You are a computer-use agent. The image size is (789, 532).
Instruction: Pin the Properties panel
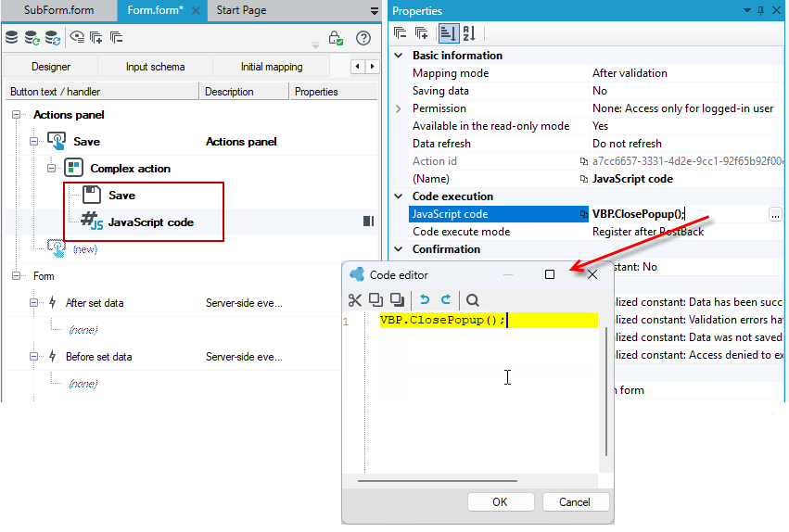click(x=761, y=10)
